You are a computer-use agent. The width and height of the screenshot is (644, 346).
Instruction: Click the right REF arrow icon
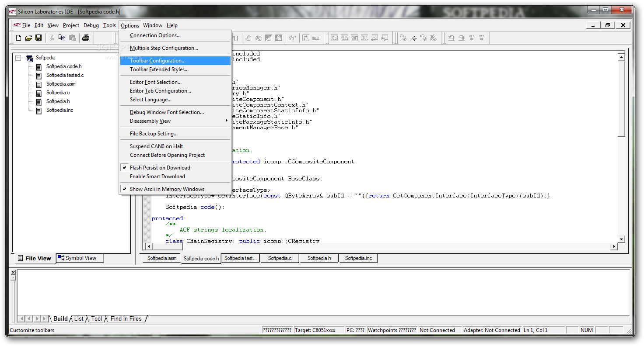[x=482, y=38]
